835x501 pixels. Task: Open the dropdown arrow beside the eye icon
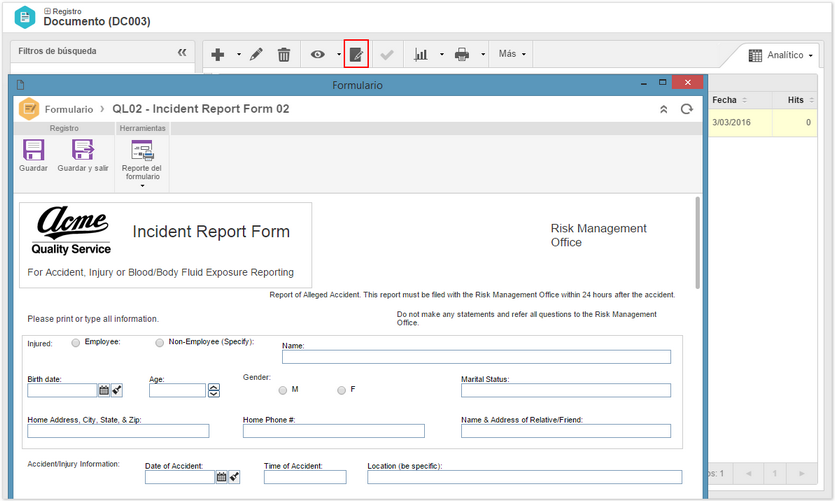tap(339, 54)
